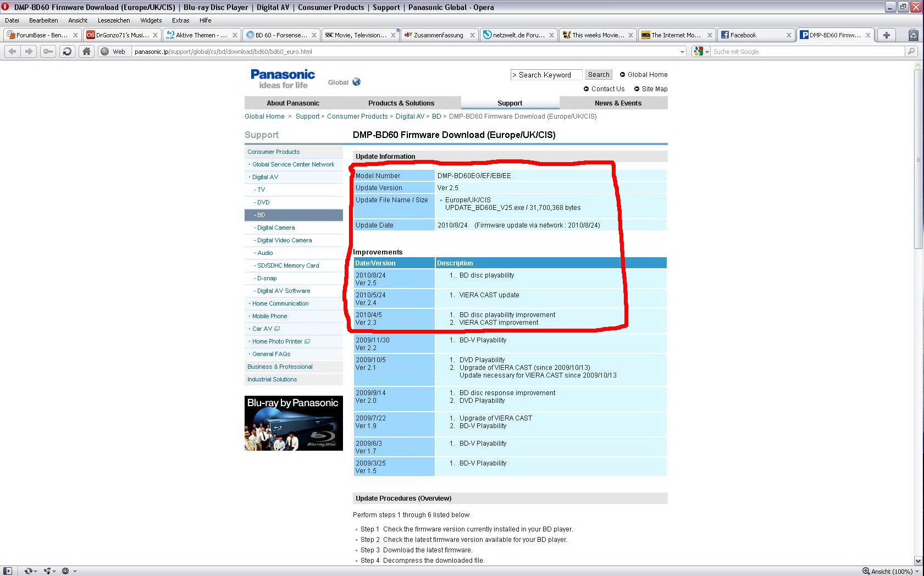This screenshot has height=576, width=924.
Task: Click the zoom Ansicht (100%) control
Action: pyautogui.click(x=890, y=571)
